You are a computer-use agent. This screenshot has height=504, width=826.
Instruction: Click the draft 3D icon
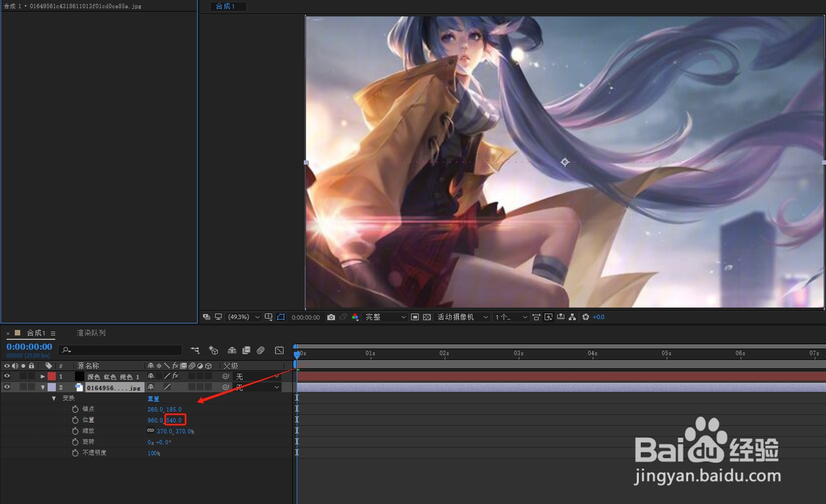pos(213,350)
